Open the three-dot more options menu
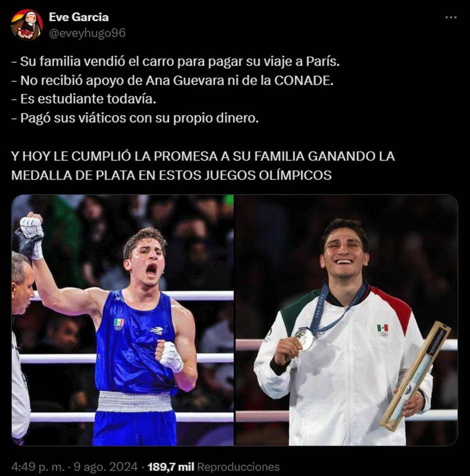This screenshot has width=470, height=476. 451,18
